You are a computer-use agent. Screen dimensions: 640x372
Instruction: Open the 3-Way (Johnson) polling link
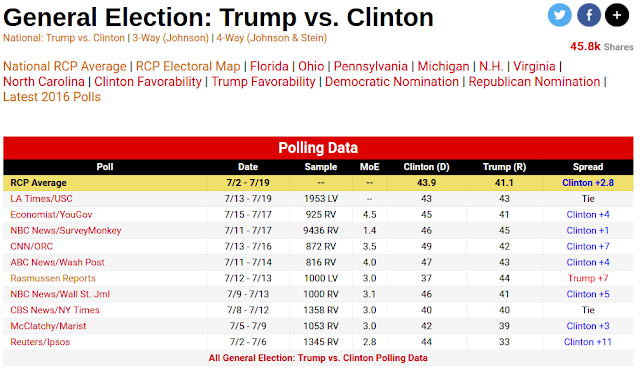tap(170, 38)
